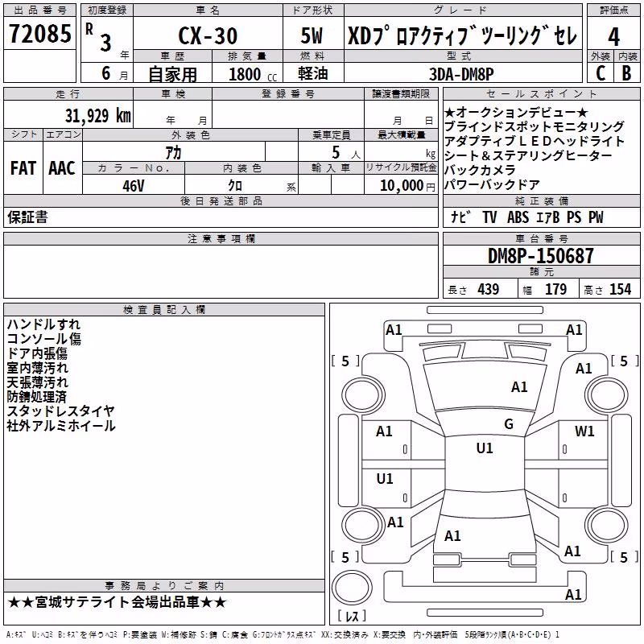
Task: Click "TV" in genuine equipment
Action: (x=489, y=217)
